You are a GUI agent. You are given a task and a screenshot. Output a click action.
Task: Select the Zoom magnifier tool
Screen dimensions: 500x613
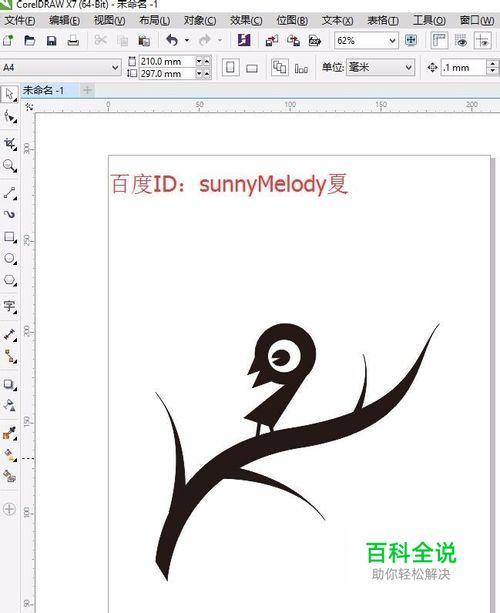pyautogui.click(x=9, y=165)
